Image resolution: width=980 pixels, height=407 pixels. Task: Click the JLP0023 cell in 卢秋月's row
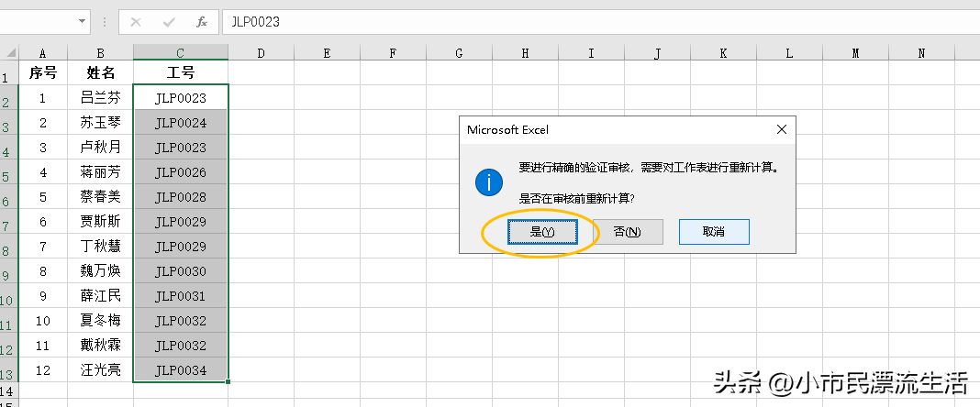[181, 147]
